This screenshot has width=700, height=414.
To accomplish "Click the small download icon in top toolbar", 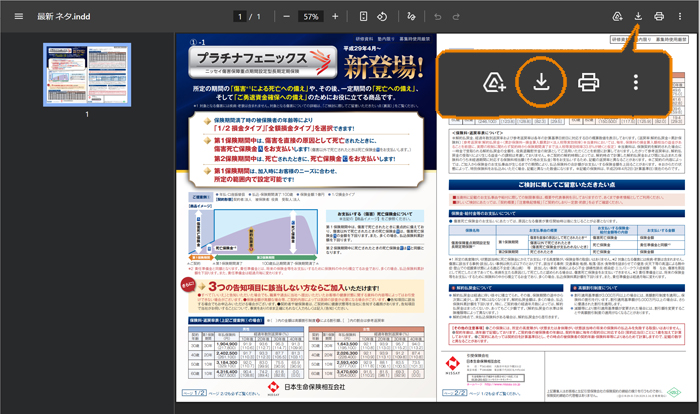I will [639, 16].
